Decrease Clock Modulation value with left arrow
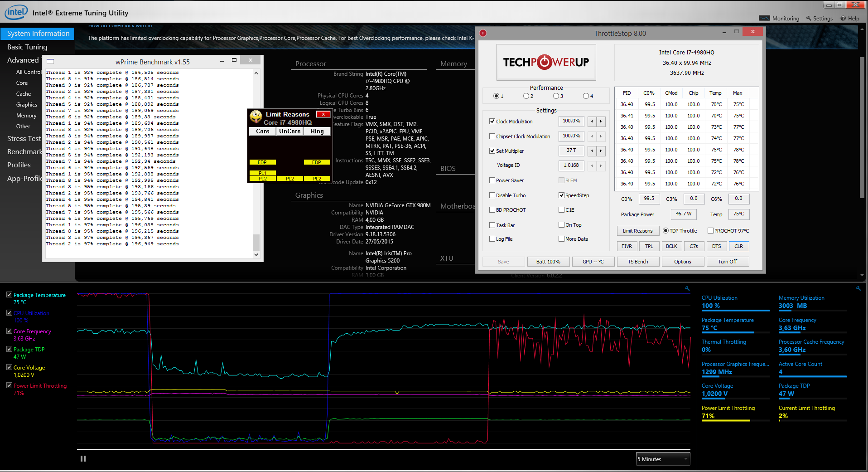868x472 pixels. click(x=592, y=122)
